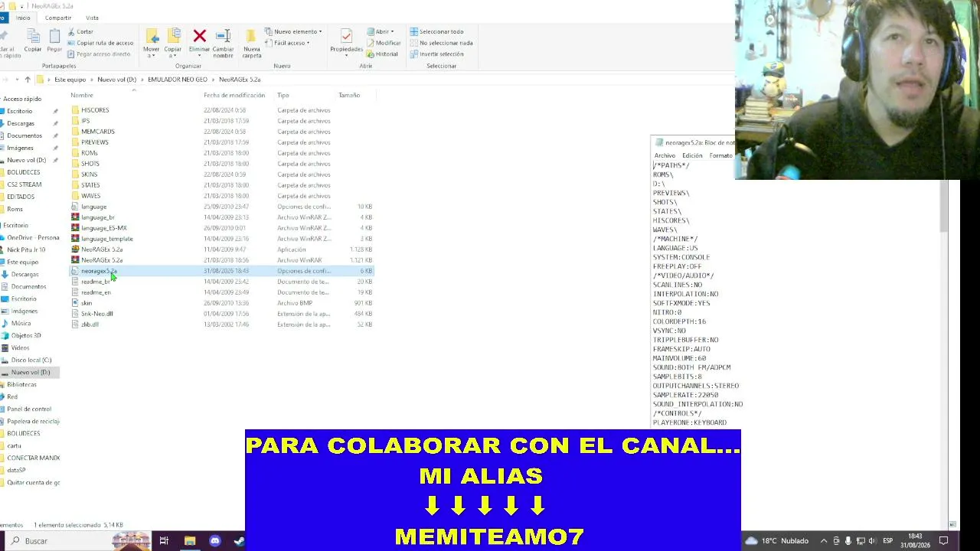The image size is (980, 551).
Task: Click the Up arrow navigation button
Action: click(28, 80)
